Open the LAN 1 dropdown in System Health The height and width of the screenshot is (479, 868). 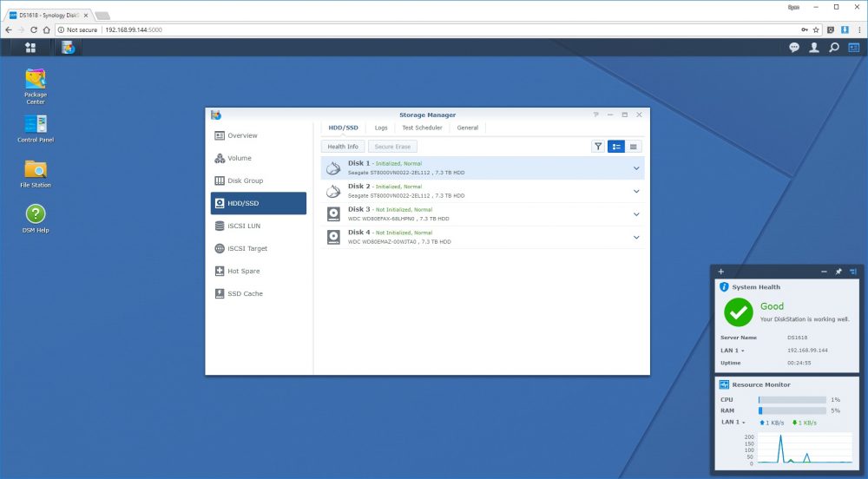click(733, 350)
